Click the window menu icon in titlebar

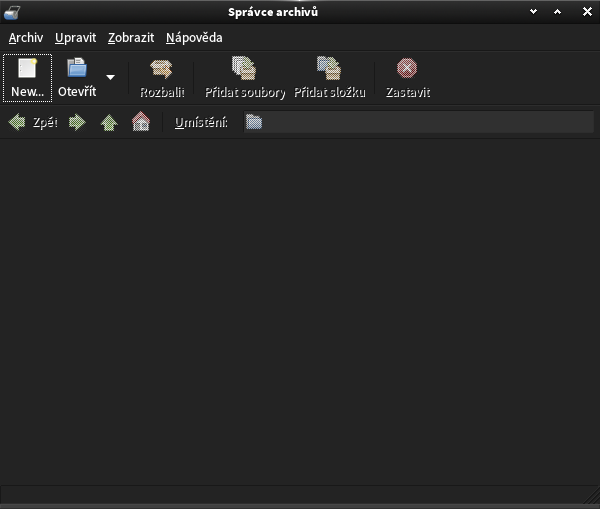[12, 12]
